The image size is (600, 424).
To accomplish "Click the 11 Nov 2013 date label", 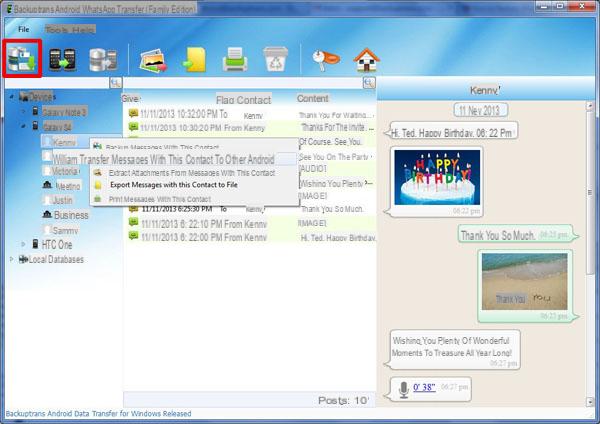I will (479, 111).
